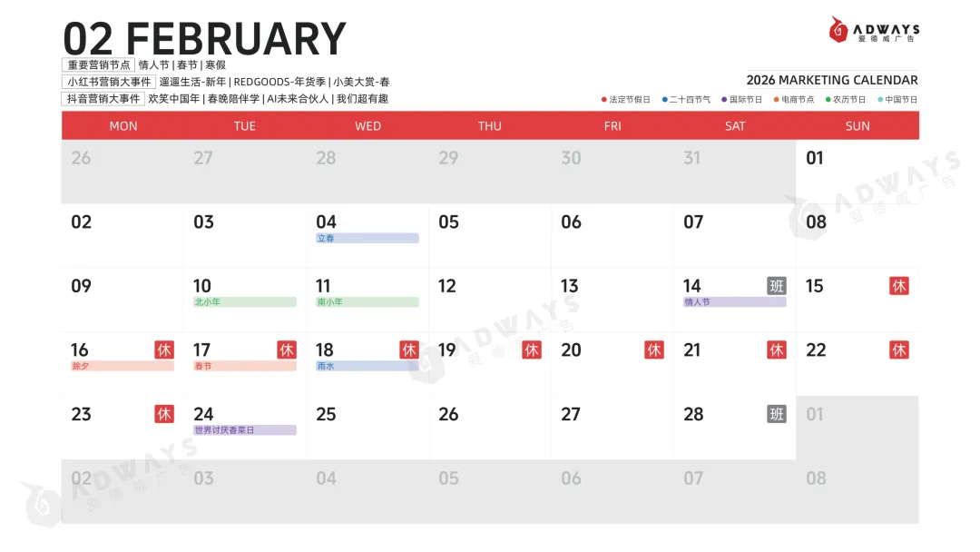Click the orange 电商节点 legend dot
The image size is (980, 552).
click(x=776, y=100)
